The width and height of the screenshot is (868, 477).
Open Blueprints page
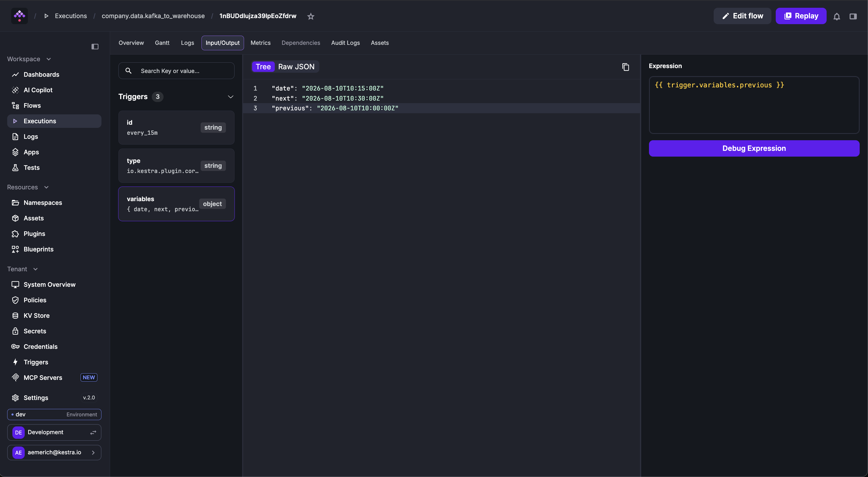click(54, 249)
